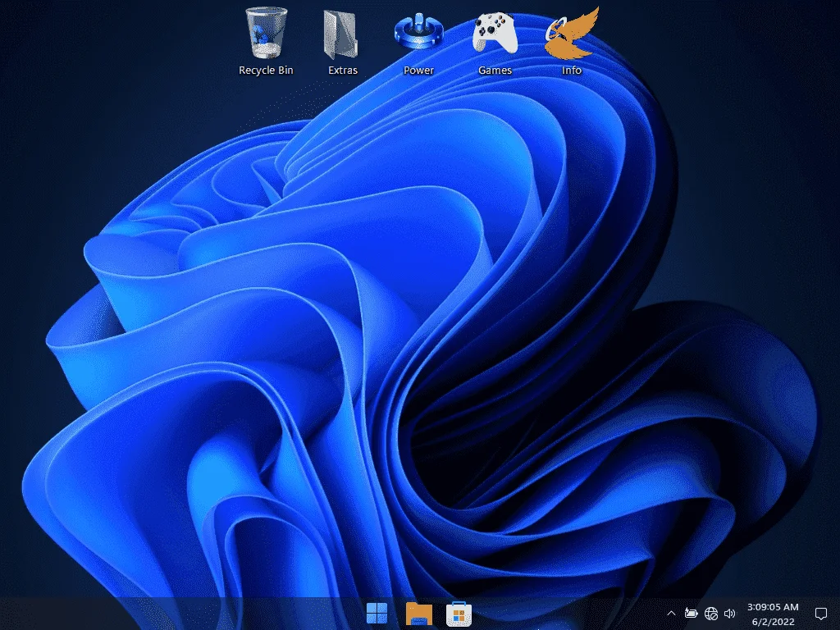Select the Extras folder icon
The image size is (840, 630).
point(341,34)
